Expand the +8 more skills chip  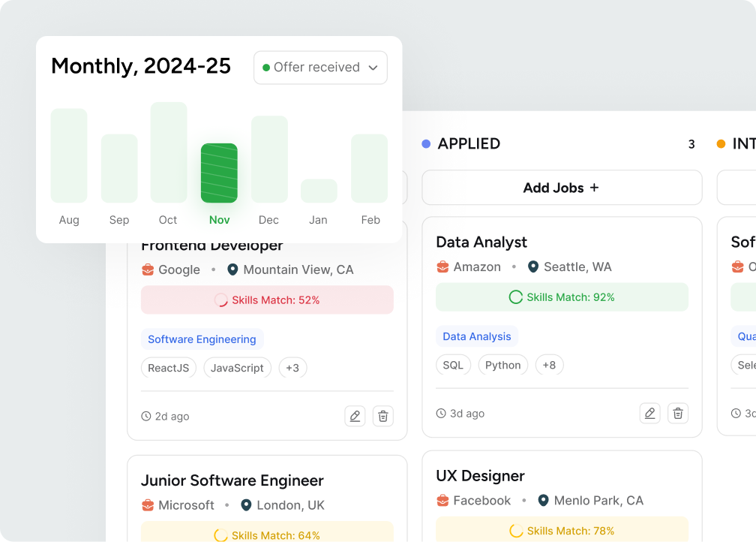[549, 365]
